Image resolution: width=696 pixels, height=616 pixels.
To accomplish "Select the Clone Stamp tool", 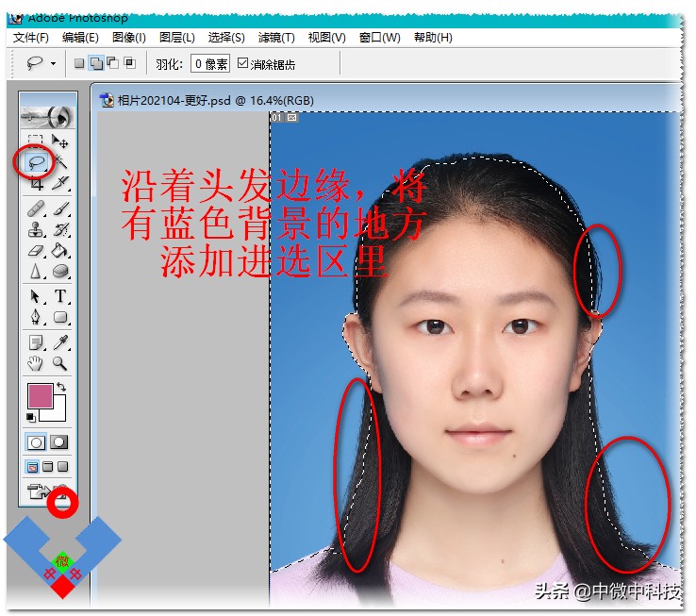I will [36, 229].
